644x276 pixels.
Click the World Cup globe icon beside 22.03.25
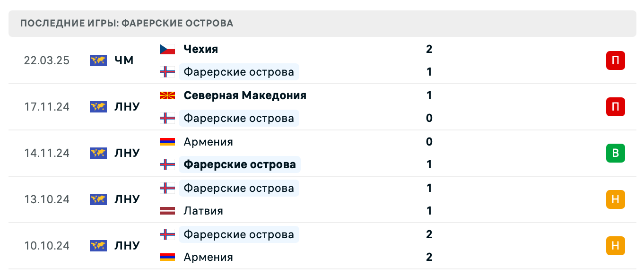click(98, 60)
